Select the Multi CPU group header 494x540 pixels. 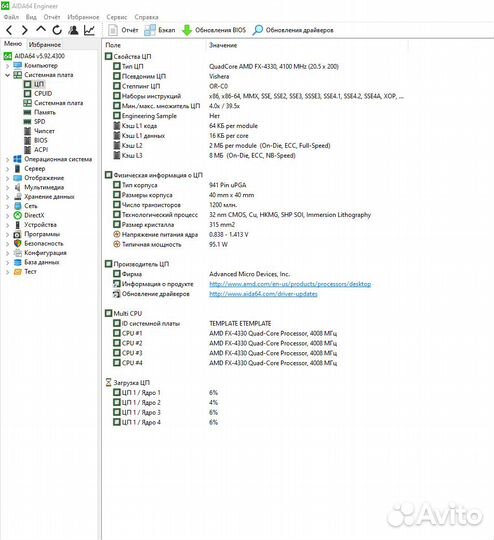coord(123,313)
